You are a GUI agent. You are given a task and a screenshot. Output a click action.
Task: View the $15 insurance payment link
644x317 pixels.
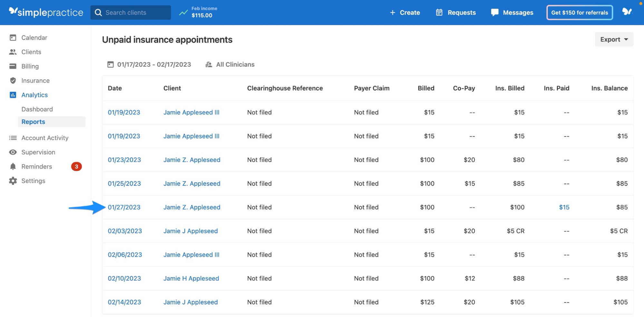click(x=564, y=207)
